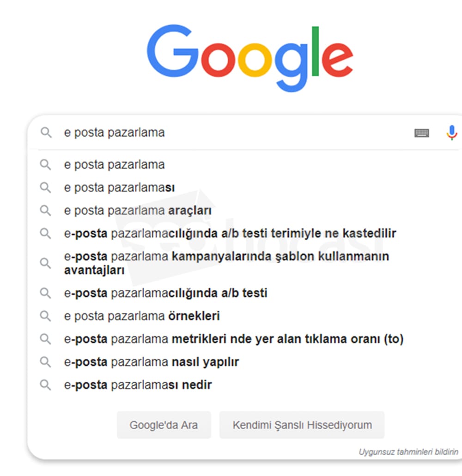Select 'e-posta pazarlamacılığında a/b testi' suggestion
Image resolution: width=462 pixels, height=476 pixels.
click(165, 293)
